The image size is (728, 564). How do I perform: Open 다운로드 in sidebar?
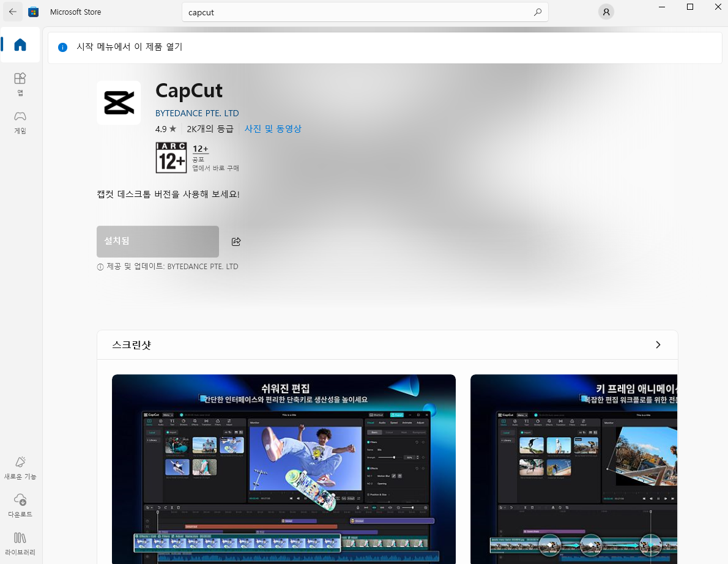tap(20, 505)
